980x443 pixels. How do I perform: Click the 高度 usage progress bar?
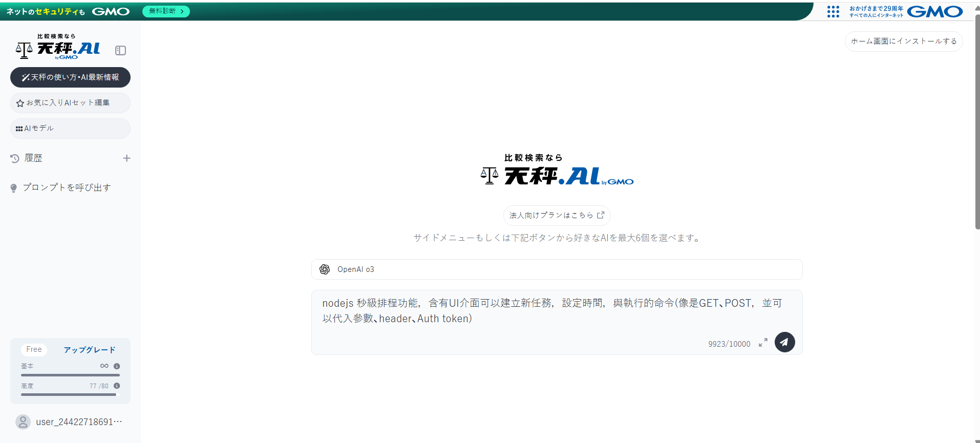pyautogui.click(x=70, y=394)
